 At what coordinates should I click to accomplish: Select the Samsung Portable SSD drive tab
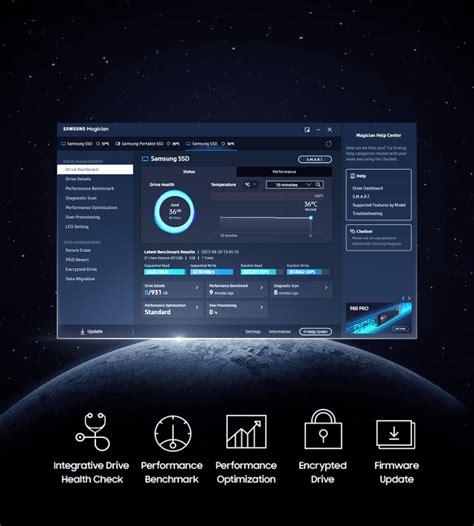147,144
